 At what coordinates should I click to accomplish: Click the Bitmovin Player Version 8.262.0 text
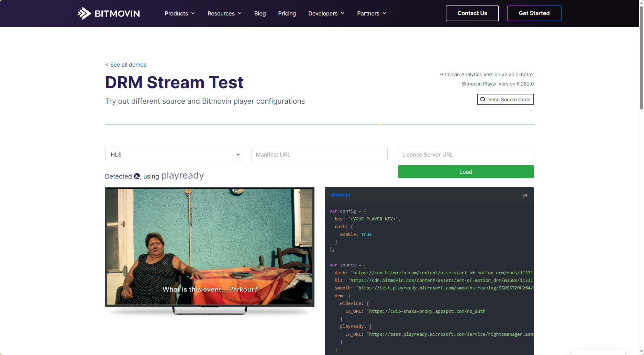(x=498, y=84)
